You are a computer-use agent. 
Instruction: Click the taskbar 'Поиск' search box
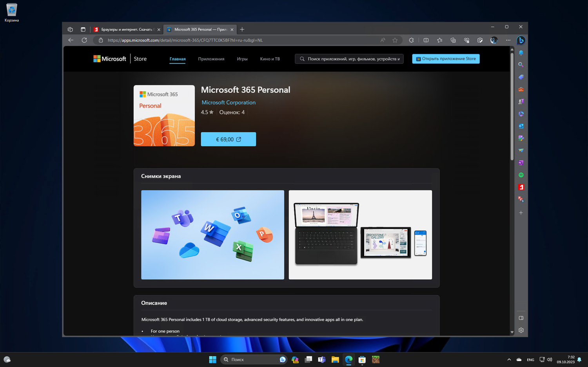[254, 360]
